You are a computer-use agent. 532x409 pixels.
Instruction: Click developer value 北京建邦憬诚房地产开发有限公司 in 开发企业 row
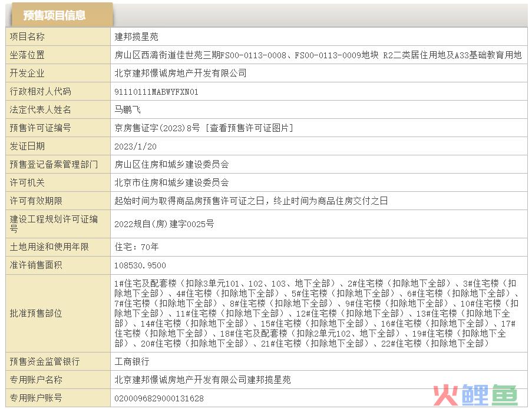[180, 73]
